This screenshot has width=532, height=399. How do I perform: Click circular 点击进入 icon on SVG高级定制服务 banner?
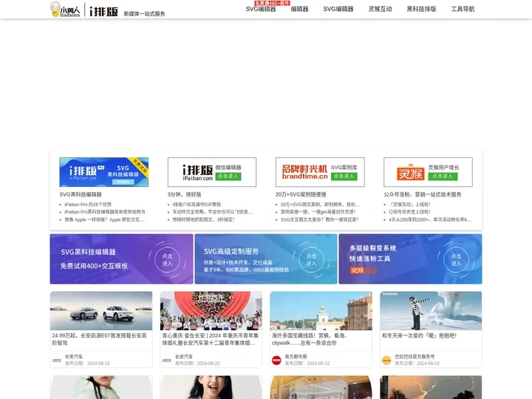[x=311, y=259]
